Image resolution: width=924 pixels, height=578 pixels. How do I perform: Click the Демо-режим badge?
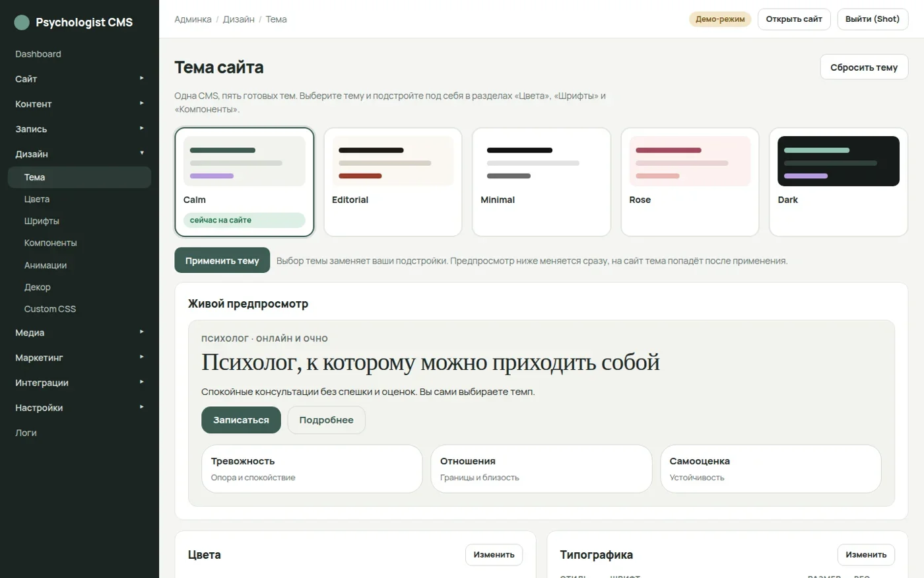tap(720, 19)
